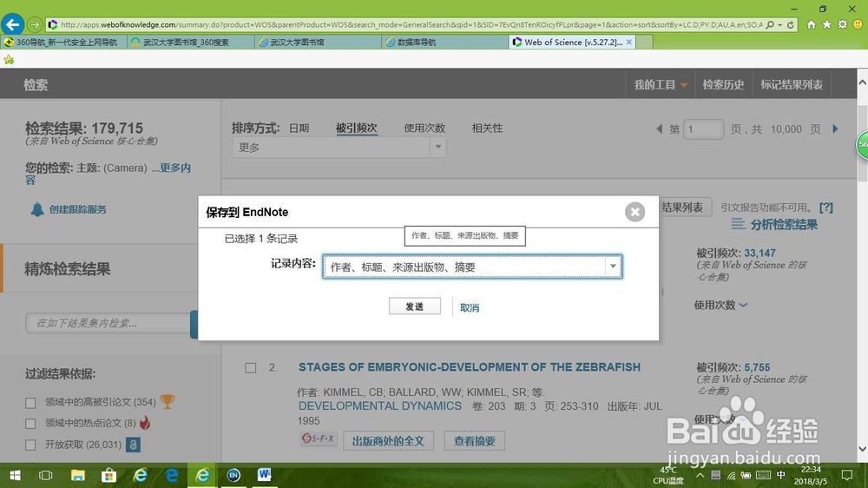Click the S·F·X link icon
The height and width of the screenshot is (488, 868).
[x=318, y=439]
